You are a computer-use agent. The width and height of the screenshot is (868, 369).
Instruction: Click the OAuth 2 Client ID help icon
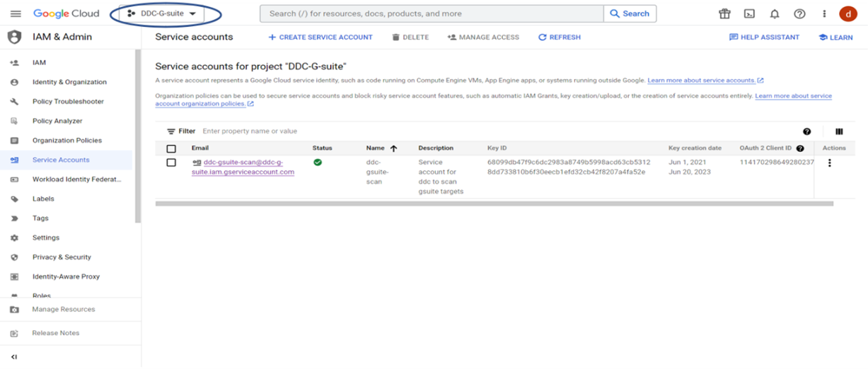coord(800,148)
